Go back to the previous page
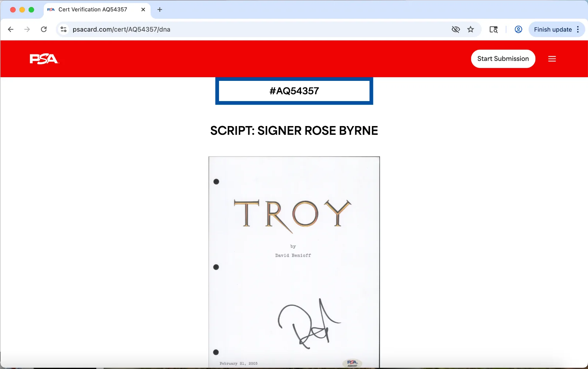Screen dimensions: 588x369 point(11,29)
